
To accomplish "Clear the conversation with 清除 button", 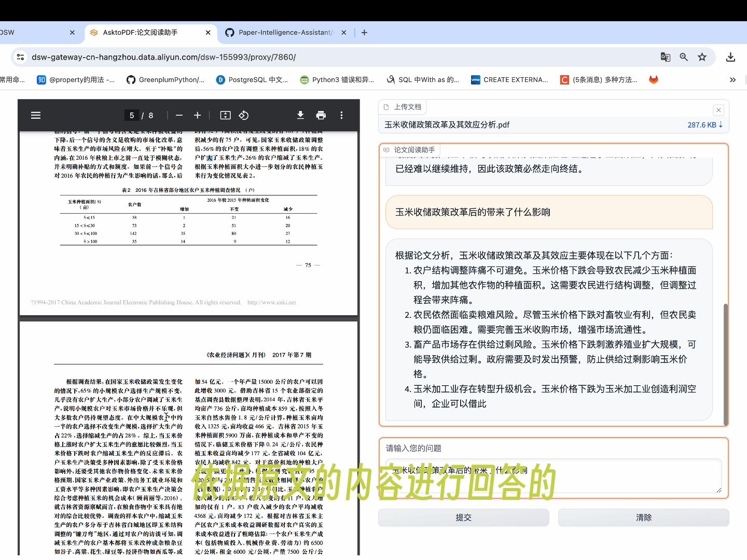I will (x=643, y=517).
